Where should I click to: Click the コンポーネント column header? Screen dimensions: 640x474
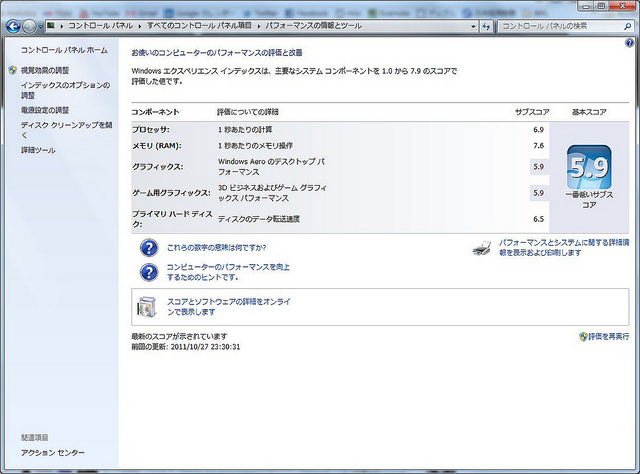click(x=155, y=112)
